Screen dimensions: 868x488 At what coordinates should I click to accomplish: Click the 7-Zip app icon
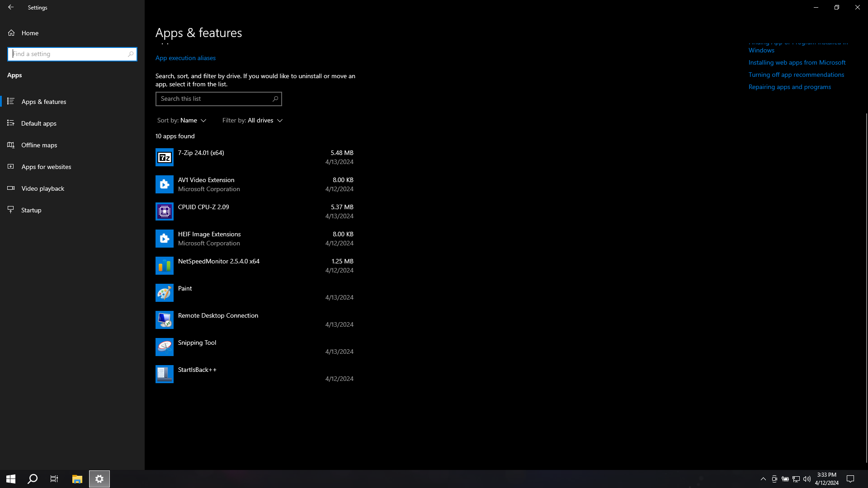pyautogui.click(x=164, y=157)
